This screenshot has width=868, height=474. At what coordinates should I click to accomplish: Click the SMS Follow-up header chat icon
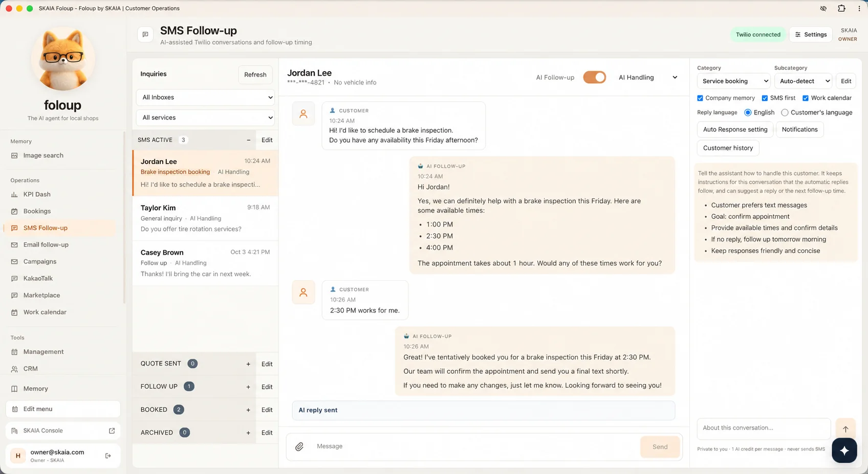click(x=145, y=34)
